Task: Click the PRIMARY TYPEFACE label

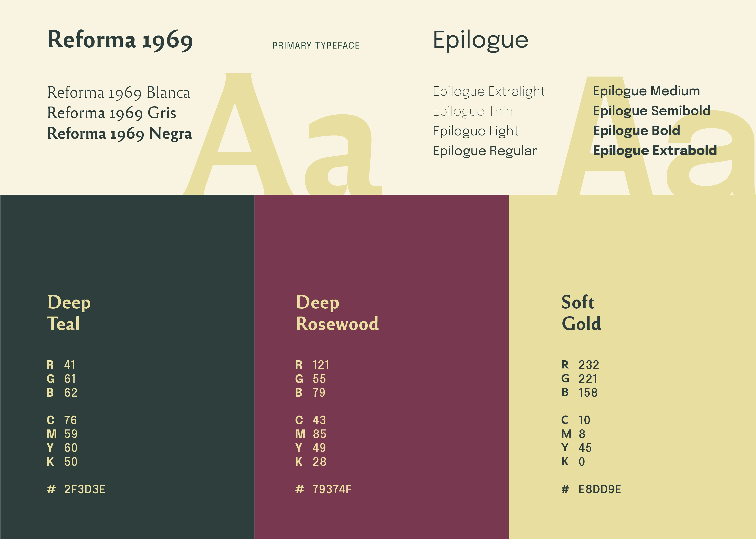Action: pos(316,46)
